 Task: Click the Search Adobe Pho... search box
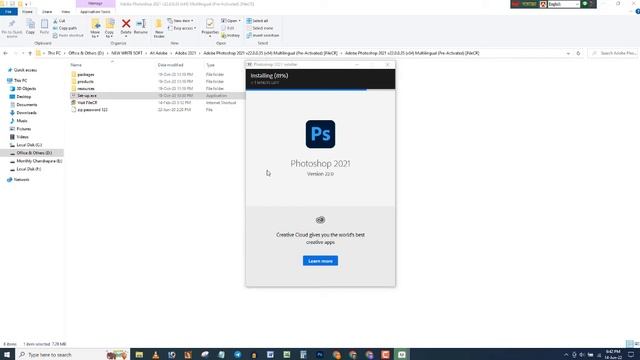pos(613,53)
